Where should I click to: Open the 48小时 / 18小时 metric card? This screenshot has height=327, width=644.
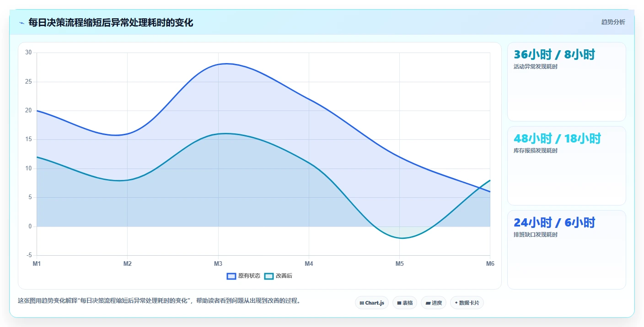pos(567,166)
